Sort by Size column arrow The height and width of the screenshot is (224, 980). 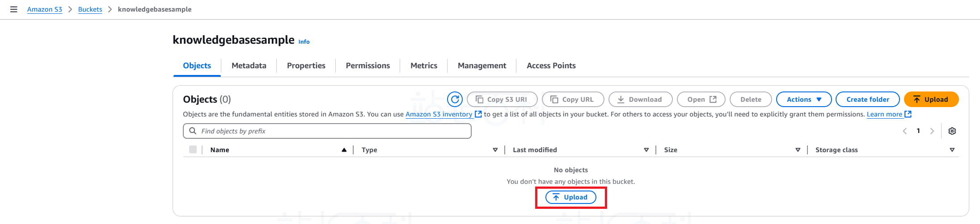pos(798,150)
